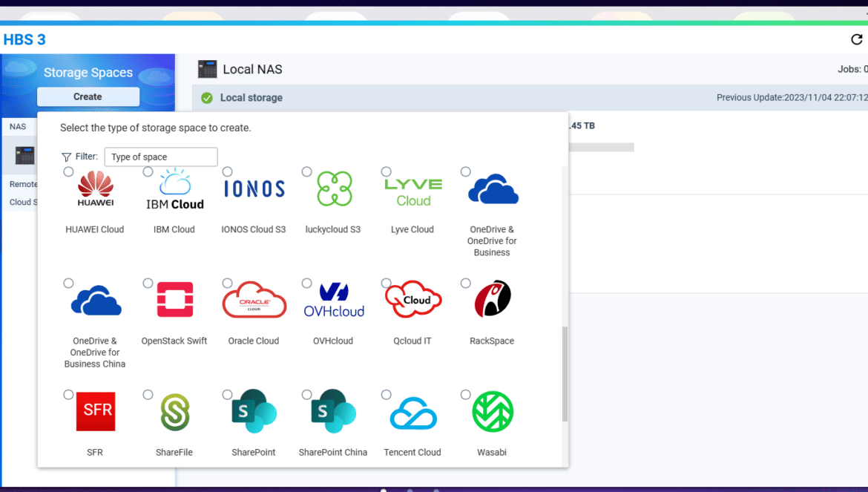Viewport: 868px width, 492px height.
Task: Click the OneDrive for Business China cloud logo
Action: [96, 300]
